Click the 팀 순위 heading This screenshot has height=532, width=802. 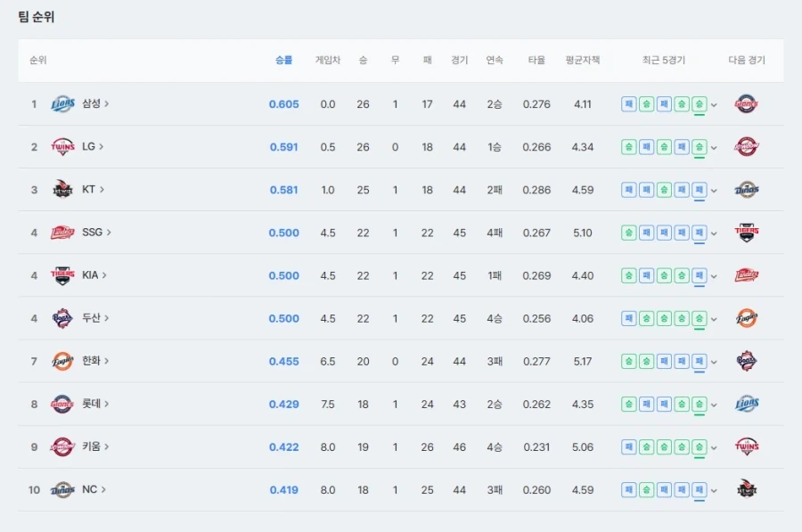pyautogui.click(x=37, y=17)
